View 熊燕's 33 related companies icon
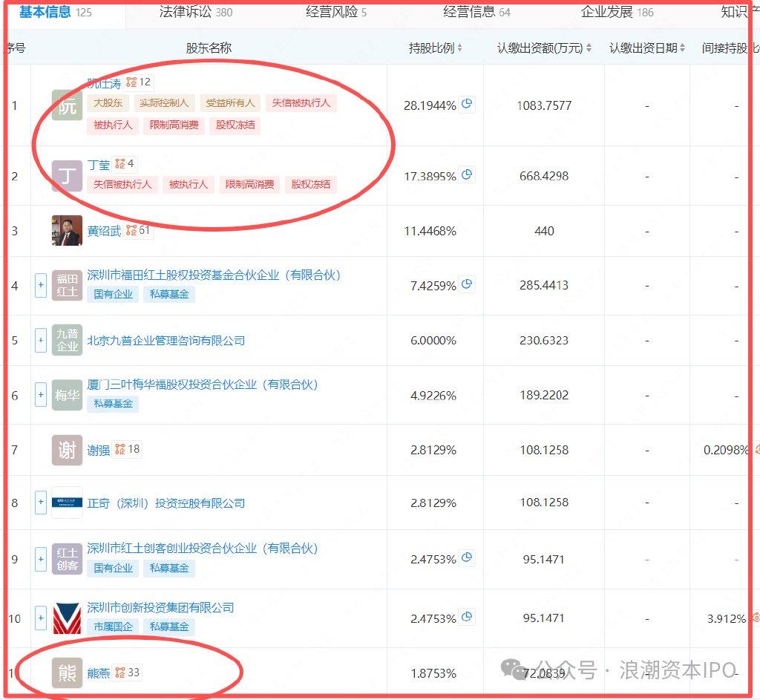760x700 pixels. (x=128, y=673)
